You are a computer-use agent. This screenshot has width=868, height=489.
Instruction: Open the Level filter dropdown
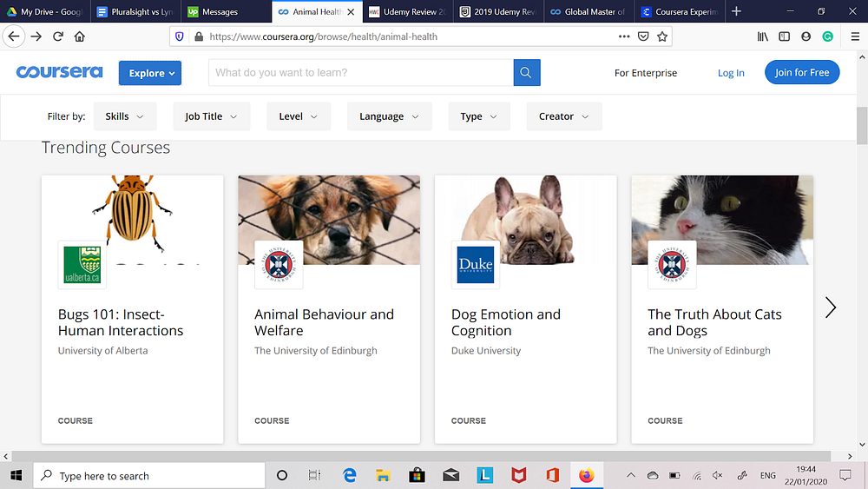coord(299,116)
